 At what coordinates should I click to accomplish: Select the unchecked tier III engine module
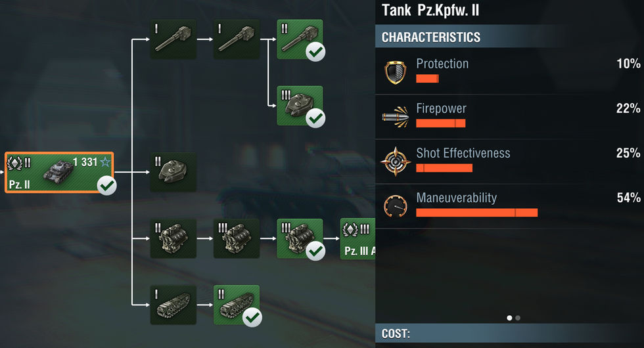(x=236, y=239)
